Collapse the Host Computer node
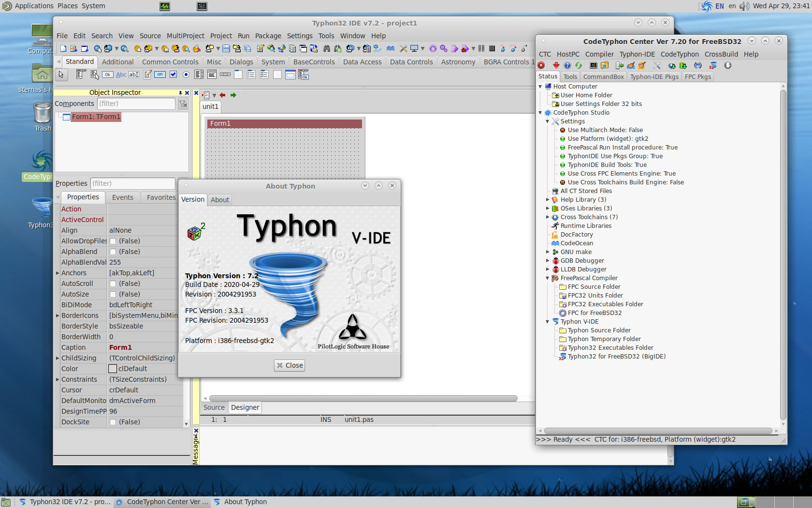This screenshot has height=508, width=812. (x=540, y=87)
